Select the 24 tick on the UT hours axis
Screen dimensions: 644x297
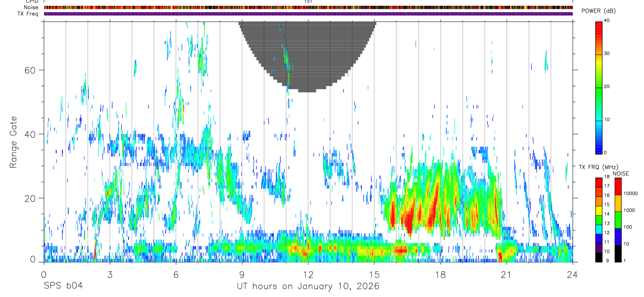[x=572, y=274]
